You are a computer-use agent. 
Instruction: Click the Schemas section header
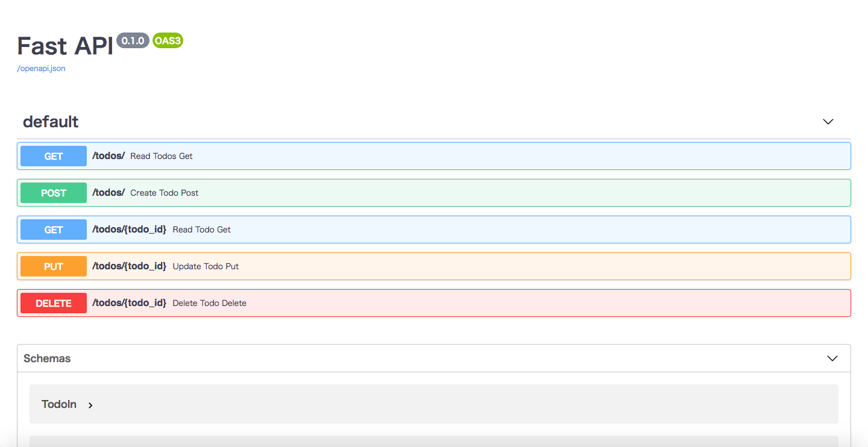click(x=47, y=358)
